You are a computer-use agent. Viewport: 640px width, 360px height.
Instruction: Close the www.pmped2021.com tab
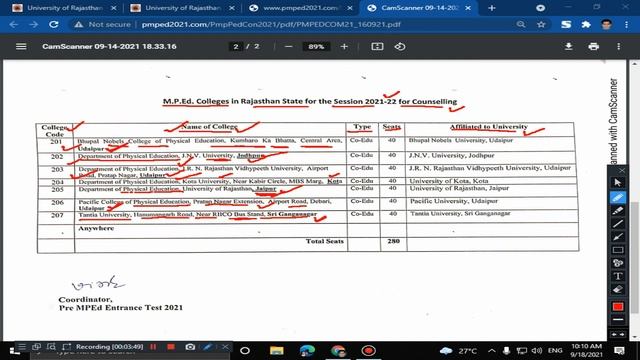point(350,8)
